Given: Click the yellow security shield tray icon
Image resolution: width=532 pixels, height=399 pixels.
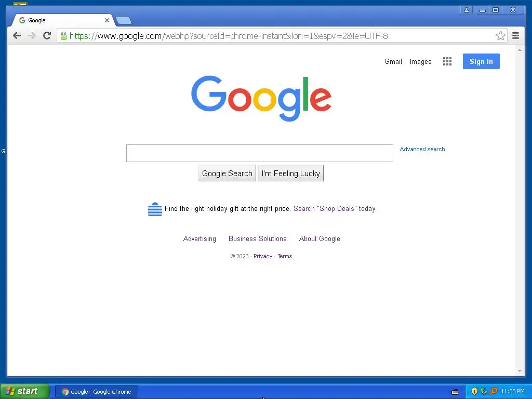Looking at the screenshot, I should tap(474, 392).
